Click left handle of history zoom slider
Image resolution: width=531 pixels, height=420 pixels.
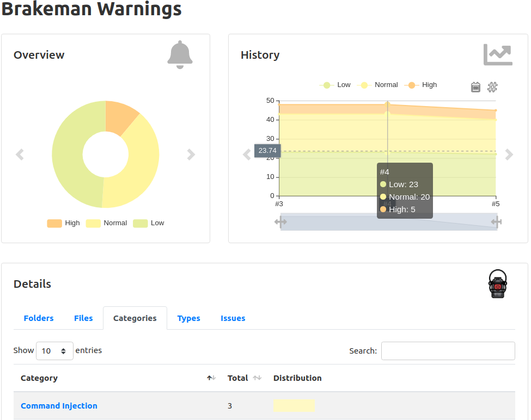(280, 222)
